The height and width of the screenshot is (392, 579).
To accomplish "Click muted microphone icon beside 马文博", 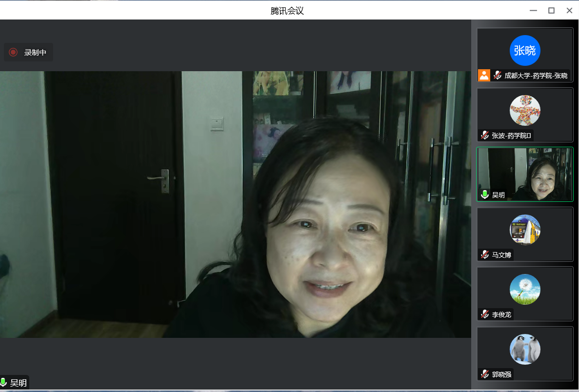I will tap(485, 255).
